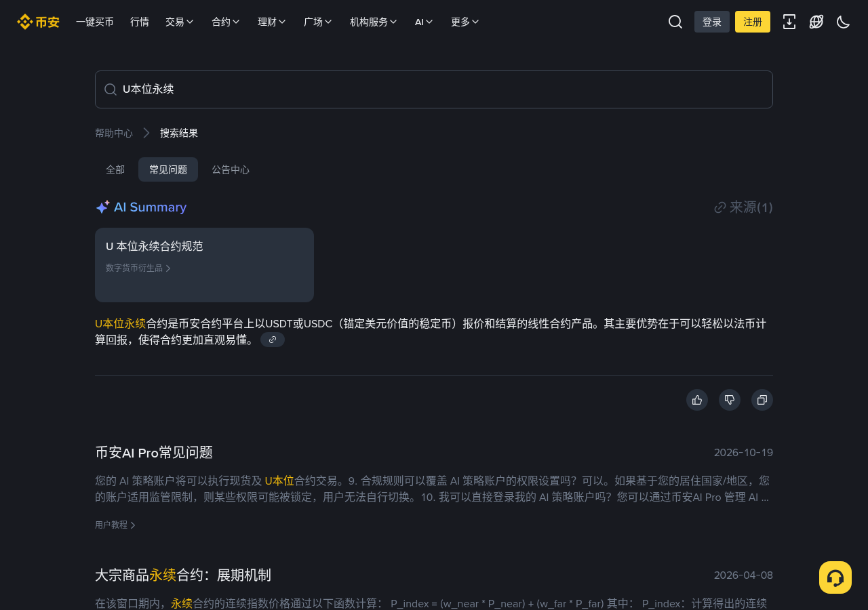Open 币安AI Pro常见问题 article
Screen dimensions: 868x610
tap(154, 452)
